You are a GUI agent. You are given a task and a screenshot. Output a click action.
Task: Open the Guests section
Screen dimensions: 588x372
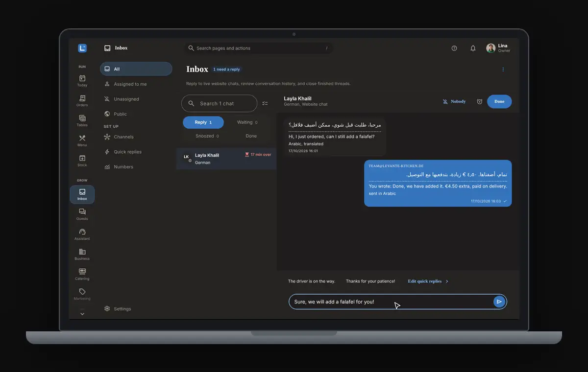(x=82, y=214)
